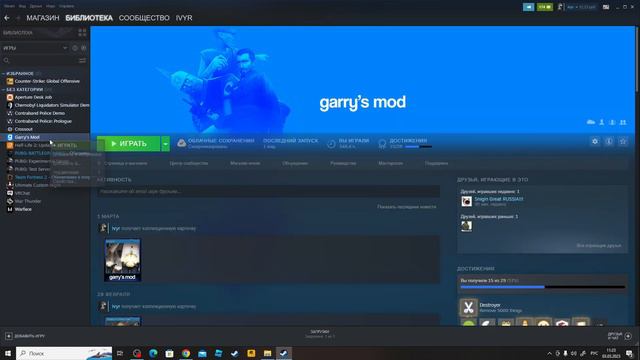
Task: Open the game info icon
Action: (x=609, y=141)
